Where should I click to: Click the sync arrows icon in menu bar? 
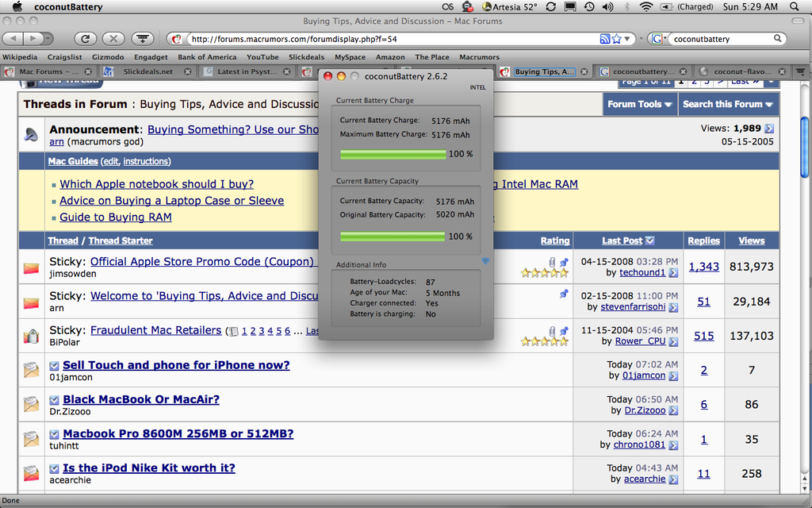pos(551,6)
